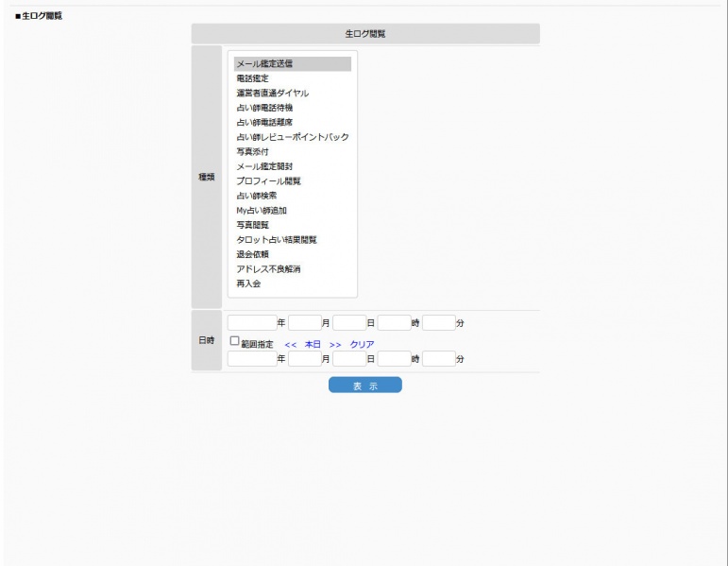Click the クリア link
Screen dimensions: 728x566
(363, 343)
